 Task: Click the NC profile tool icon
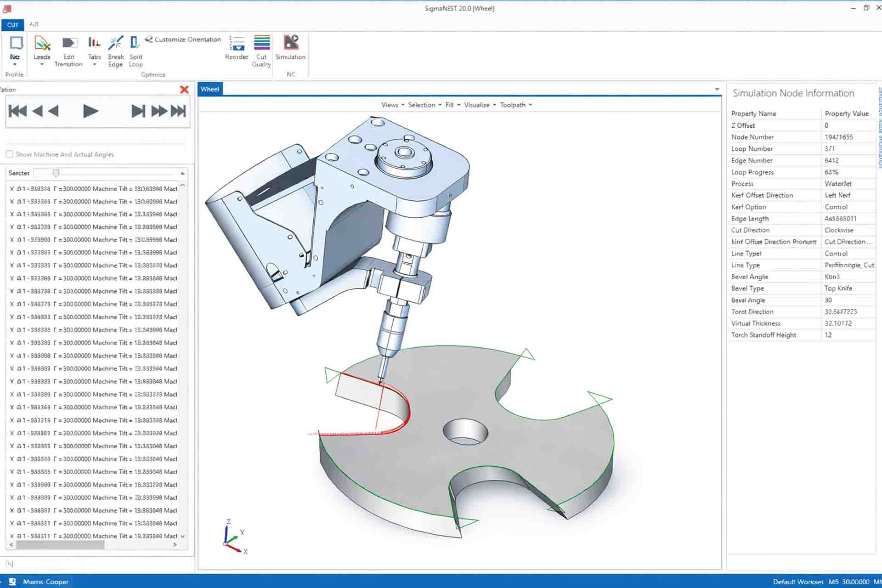(x=16, y=43)
